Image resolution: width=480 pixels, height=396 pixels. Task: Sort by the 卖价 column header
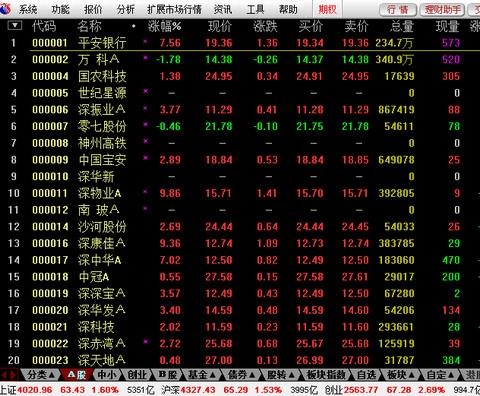point(356,26)
